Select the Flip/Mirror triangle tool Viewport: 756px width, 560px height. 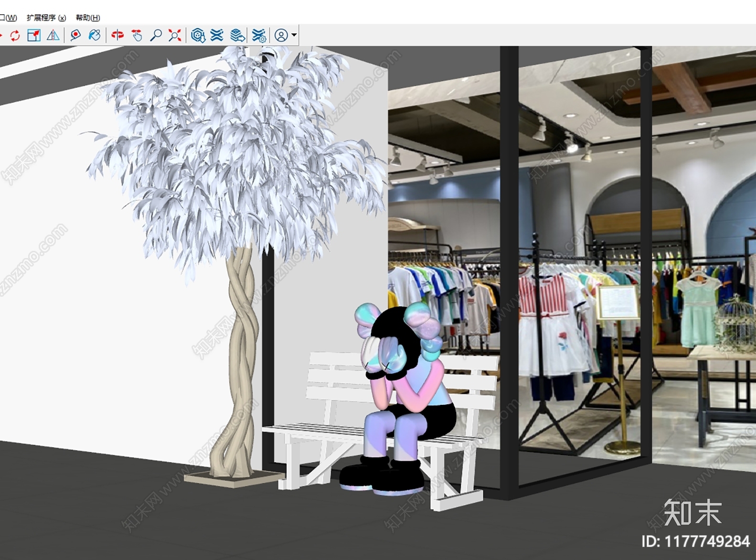point(53,35)
